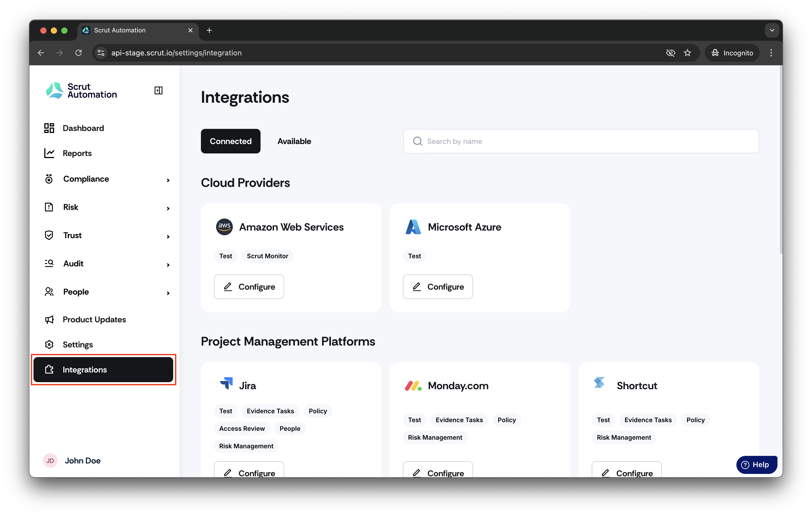
Task: Focus the Search by name field
Action: (581, 141)
